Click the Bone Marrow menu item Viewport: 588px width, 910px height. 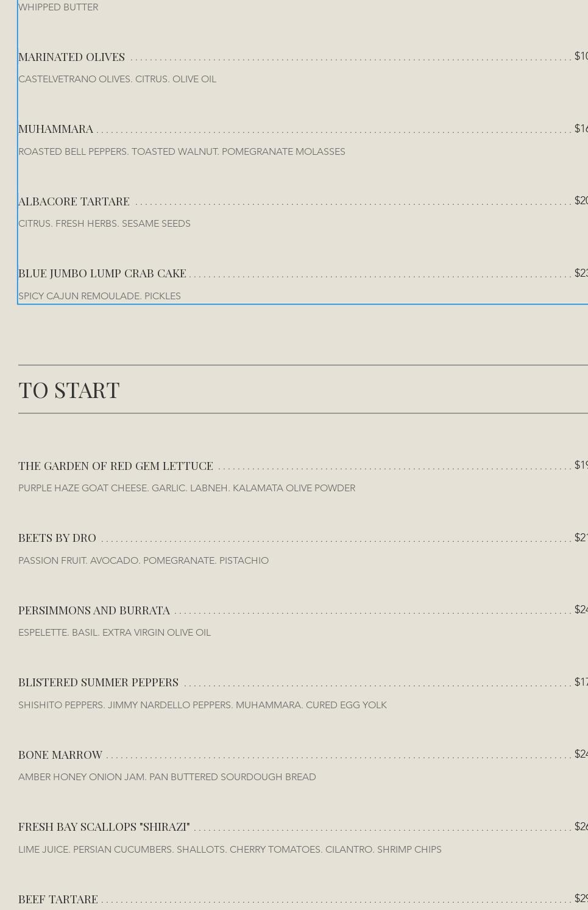click(x=60, y=755)
